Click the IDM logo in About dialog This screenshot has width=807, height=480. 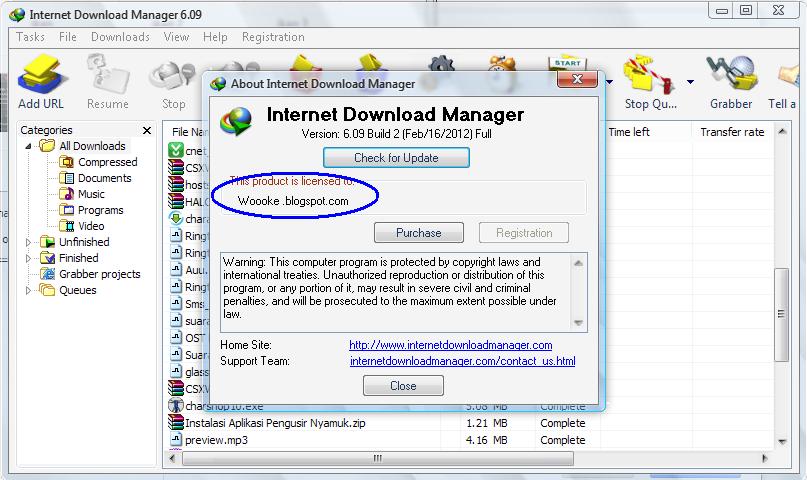coord(236,121)
